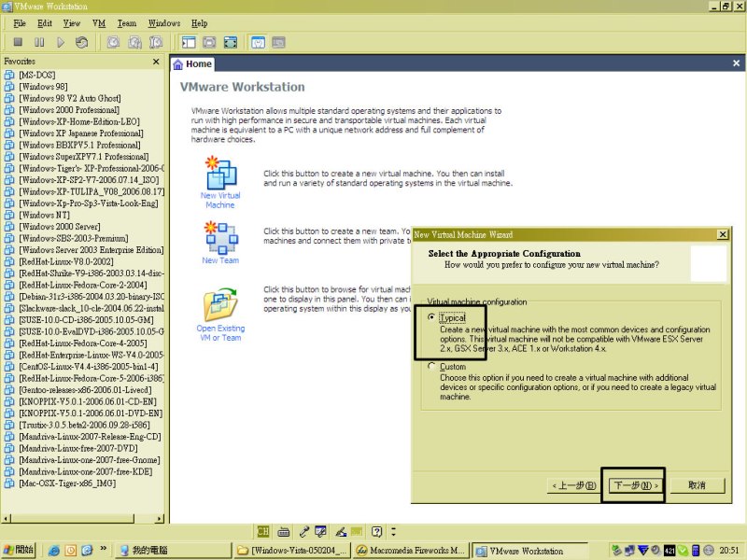Select [SUSE-10.0-CD-i386-2005.10.05-GM] favorite
The width and height of the screenshot is (747, 560).
pyautogui.click(x=86, y=320)
